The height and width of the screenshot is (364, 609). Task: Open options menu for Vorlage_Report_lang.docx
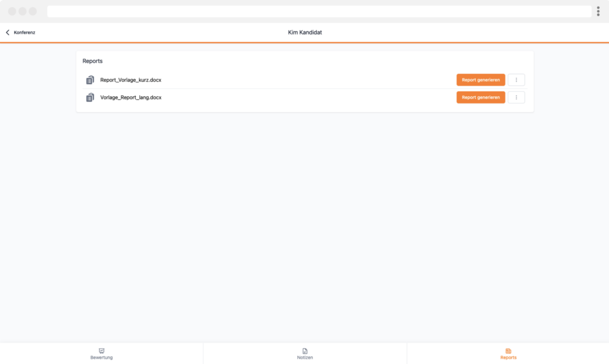[x=516, y=98]
